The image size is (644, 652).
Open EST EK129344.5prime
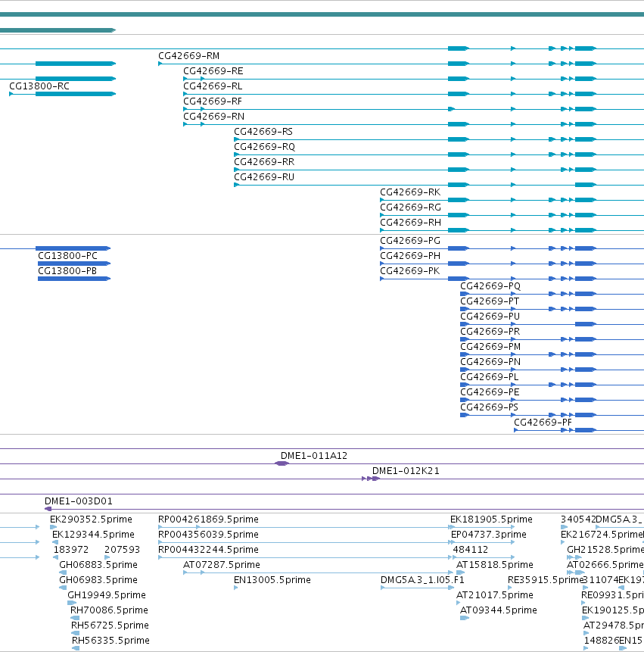(x=93, y=535)
